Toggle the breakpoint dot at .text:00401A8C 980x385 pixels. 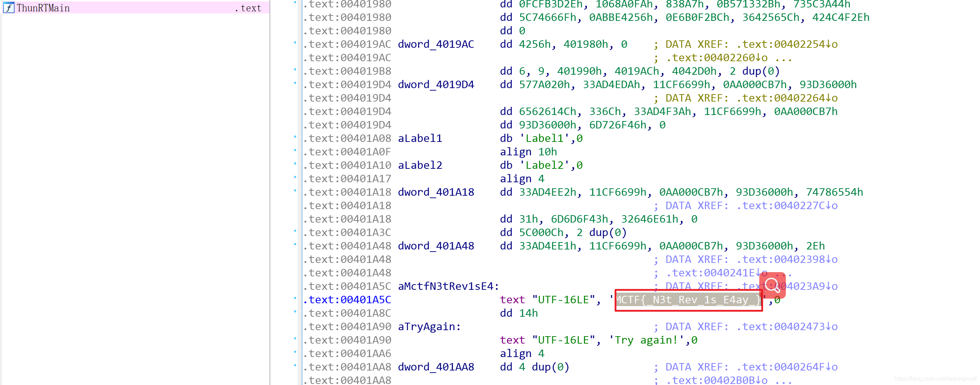pos(295,312)
